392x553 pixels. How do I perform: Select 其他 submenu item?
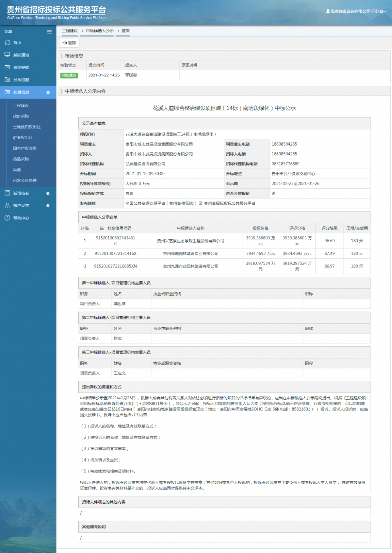coord(17,170)
